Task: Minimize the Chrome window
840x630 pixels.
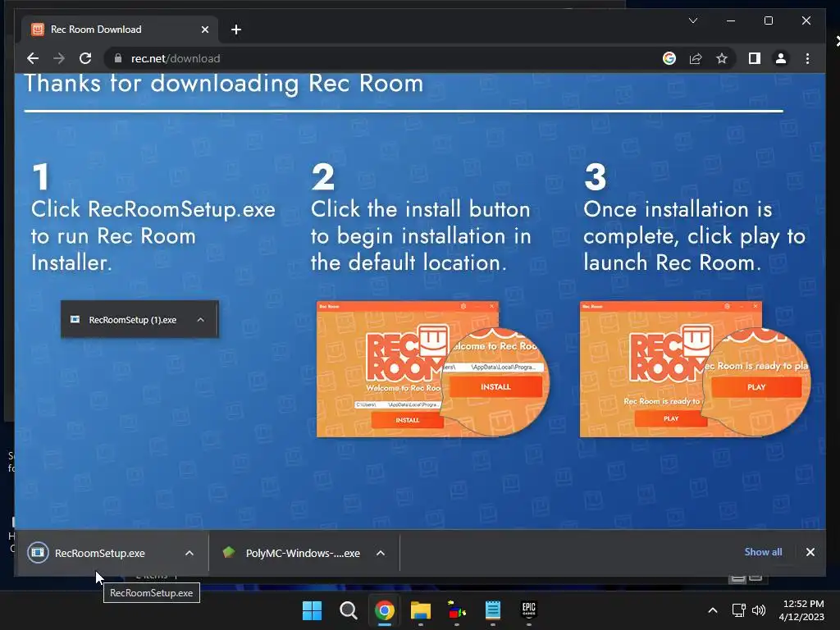Action: tap(731, 21)
